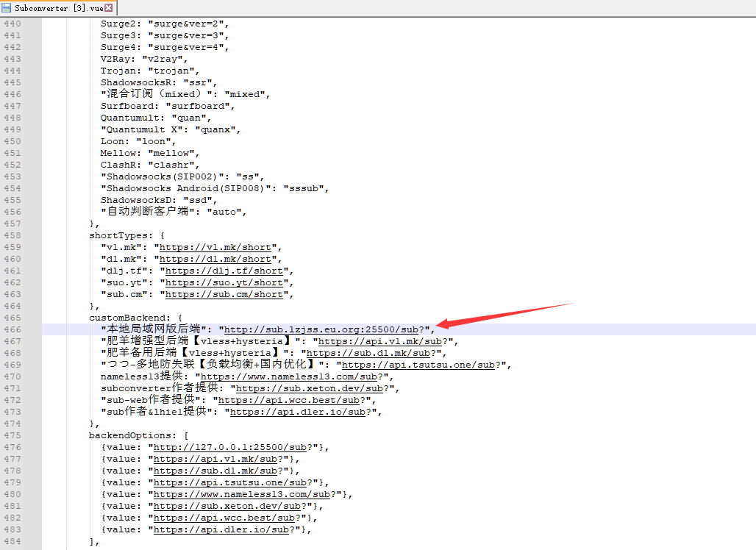Open sub.xeton.dev link on line 471
Viewport: 756px width, 550px height.
point(310,388)
